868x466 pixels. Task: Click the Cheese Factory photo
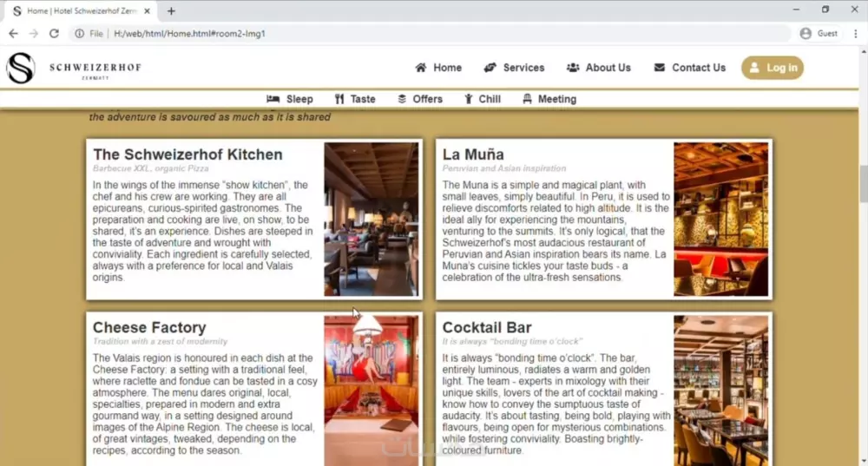(372, 391)
